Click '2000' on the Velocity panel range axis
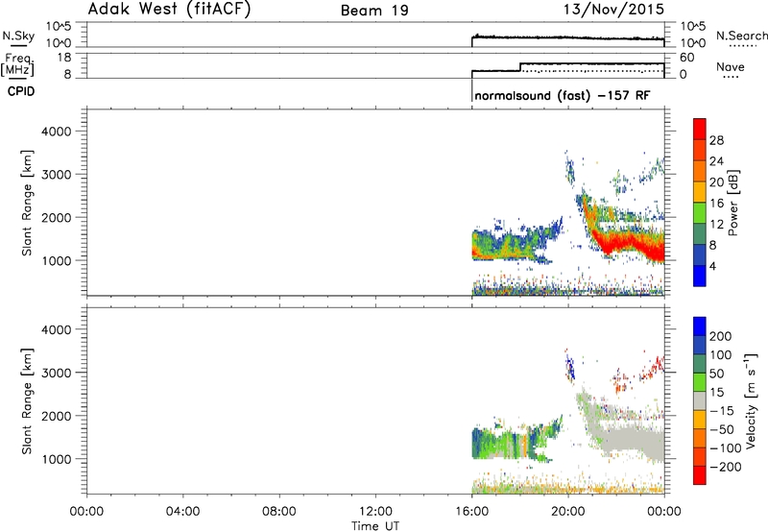The image size is (768, 532). click(x=57, y=416)
